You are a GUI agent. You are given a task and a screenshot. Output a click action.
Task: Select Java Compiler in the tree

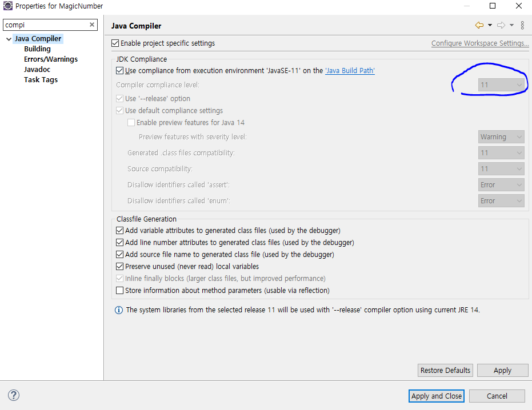38,39
